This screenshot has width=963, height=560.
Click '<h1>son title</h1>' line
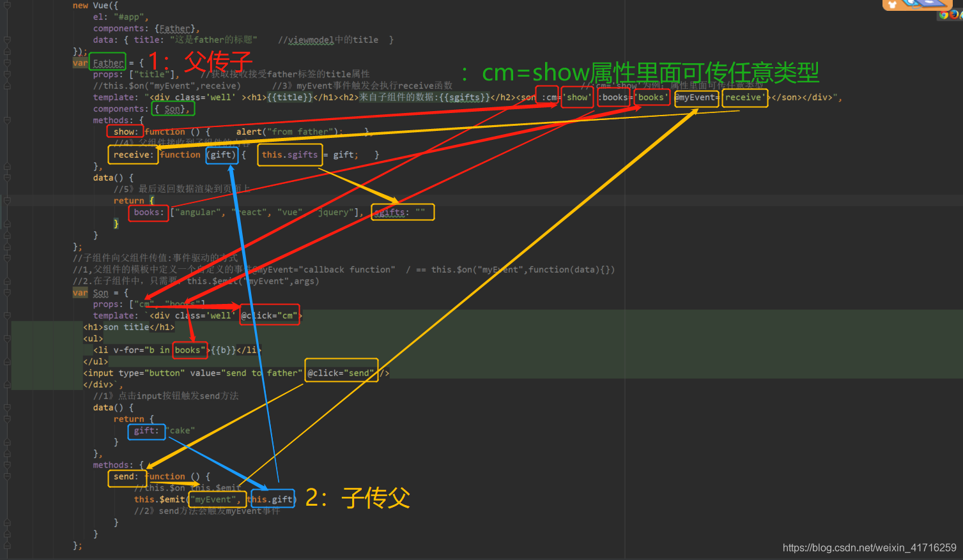point(128,327)
